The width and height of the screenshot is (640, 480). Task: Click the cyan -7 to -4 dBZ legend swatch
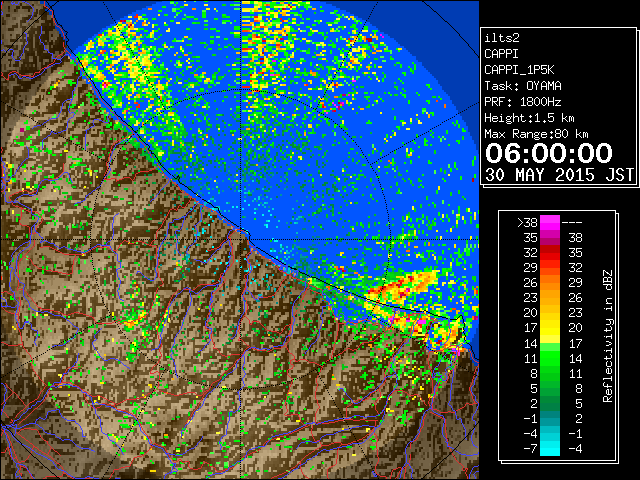(550, 448)
